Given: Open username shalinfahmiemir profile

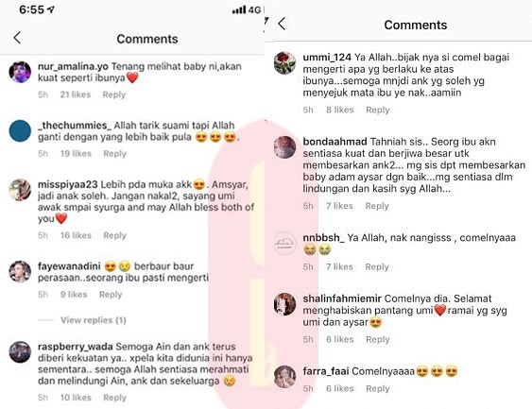Looking at the screenshot, I should coord(342,298).
